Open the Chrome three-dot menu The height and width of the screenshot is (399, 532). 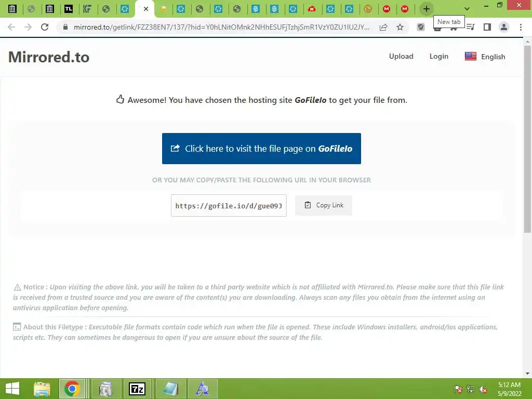point(521,27)
